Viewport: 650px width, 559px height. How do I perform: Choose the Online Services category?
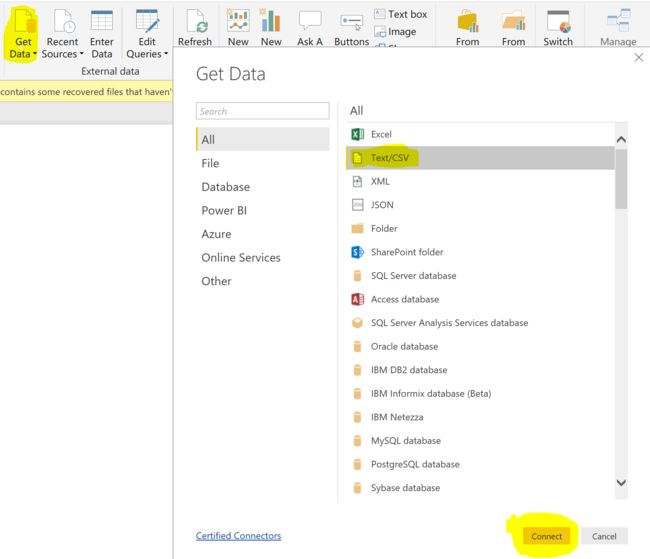point(263,258)
